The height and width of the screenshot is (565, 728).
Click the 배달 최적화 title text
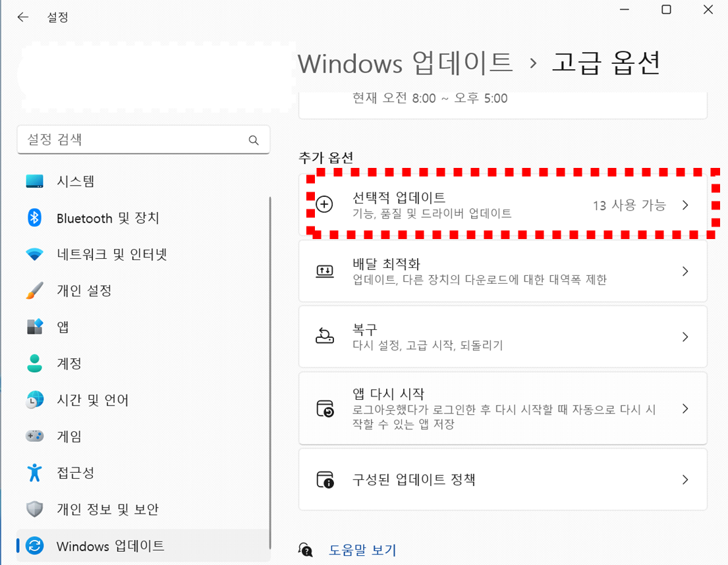pos(386,264)
